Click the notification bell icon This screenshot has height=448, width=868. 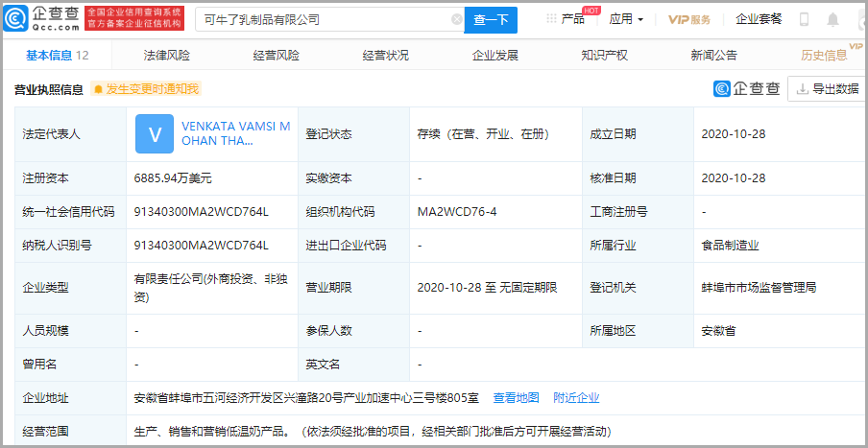point(832,19)
